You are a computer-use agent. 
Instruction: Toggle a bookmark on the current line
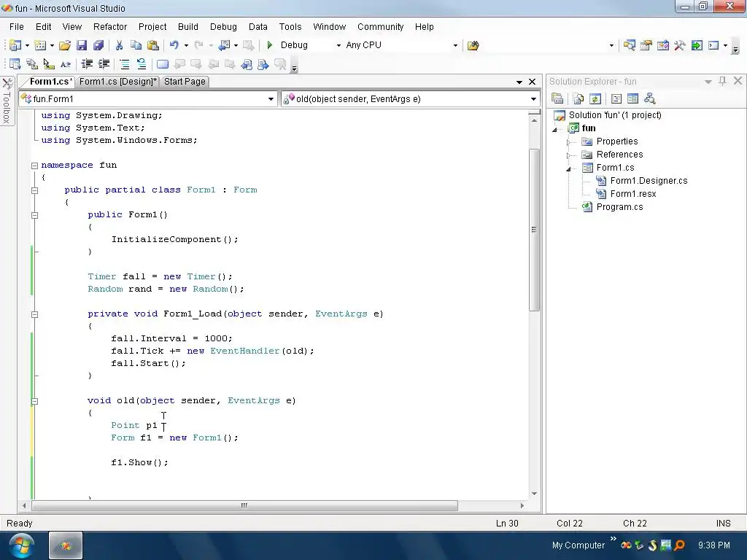coord(163,64)
